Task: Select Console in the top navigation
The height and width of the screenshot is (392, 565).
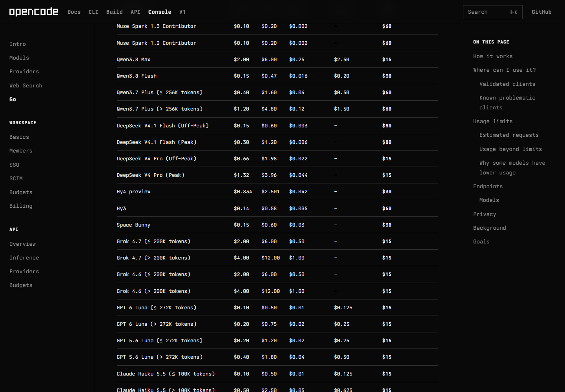Action: tap(160, 12)
